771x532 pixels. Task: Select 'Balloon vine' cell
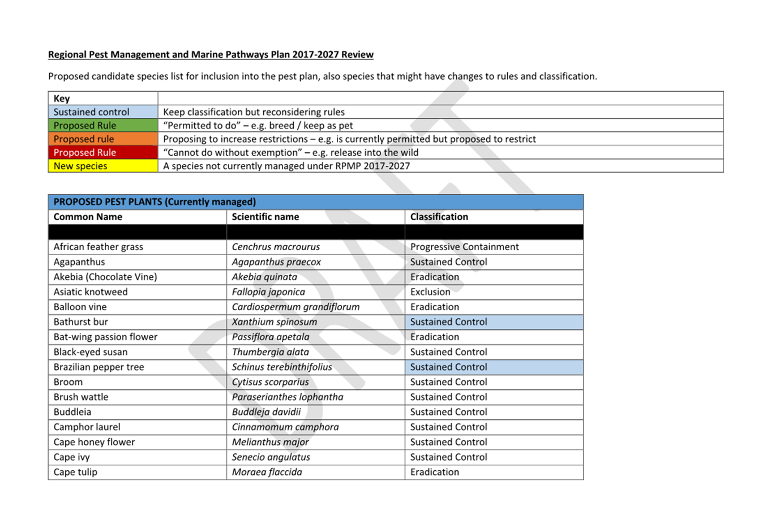tap(138, 307)
